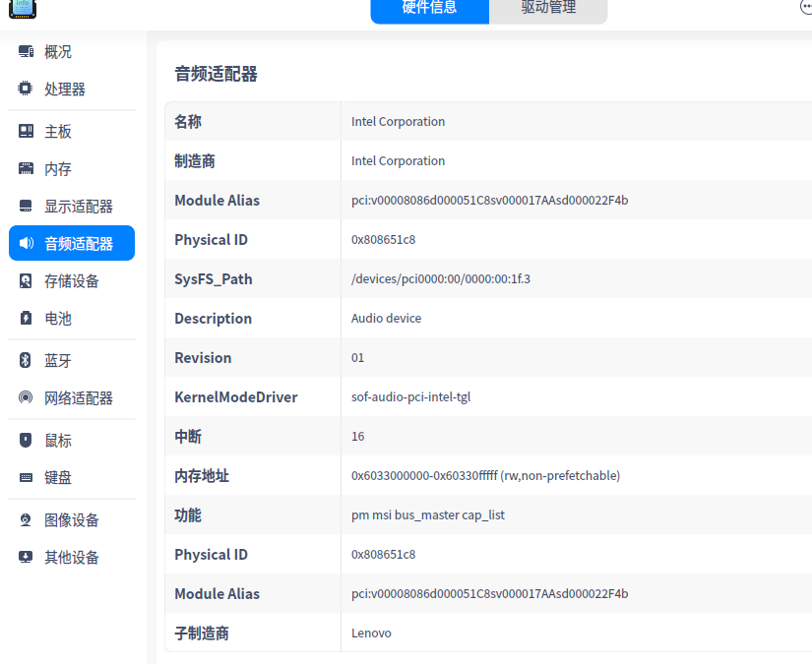The image size is (812, 664).
Task: Click the device manager app logo
Action: coord(23,8)
